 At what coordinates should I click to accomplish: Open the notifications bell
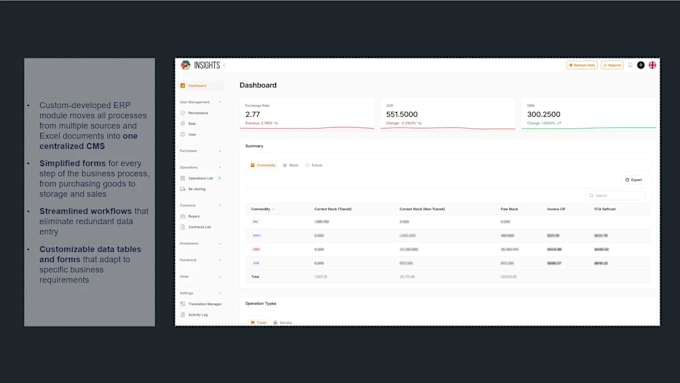pos(630,65)
